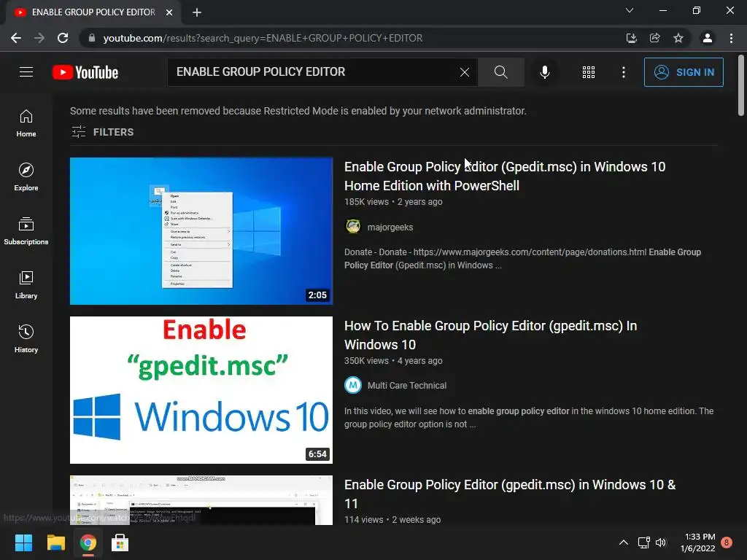Open Library in the sidebar
The image size is (747, 560).
coord(26,285)
